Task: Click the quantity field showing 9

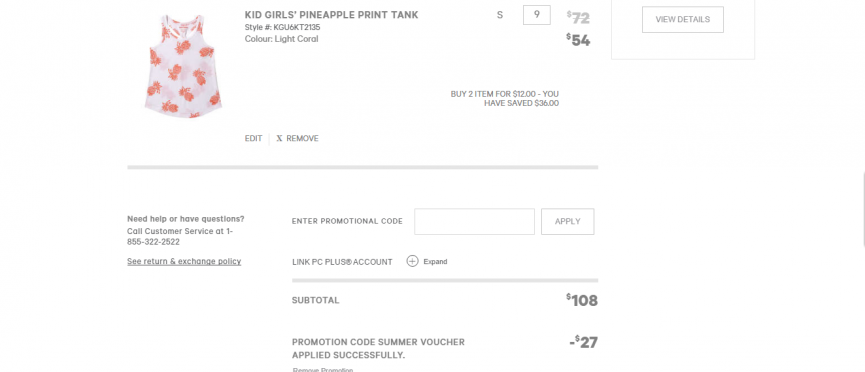Action: 536,15
